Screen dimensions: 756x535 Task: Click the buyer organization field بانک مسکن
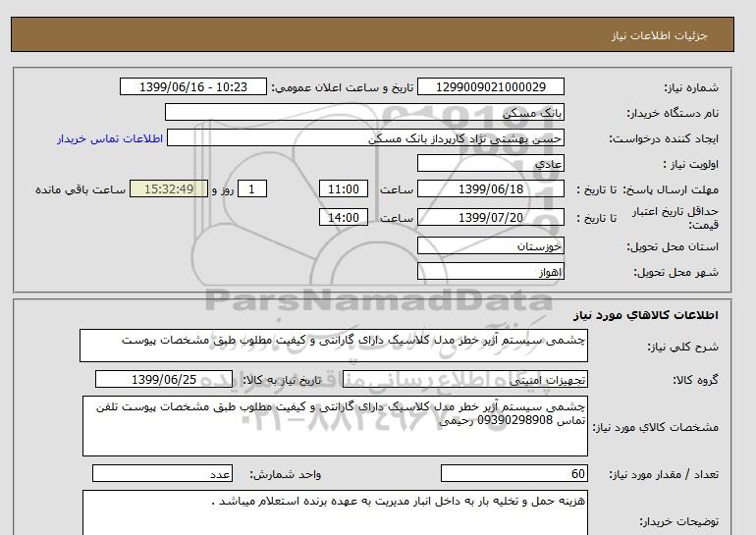click(x=503, y=113)
